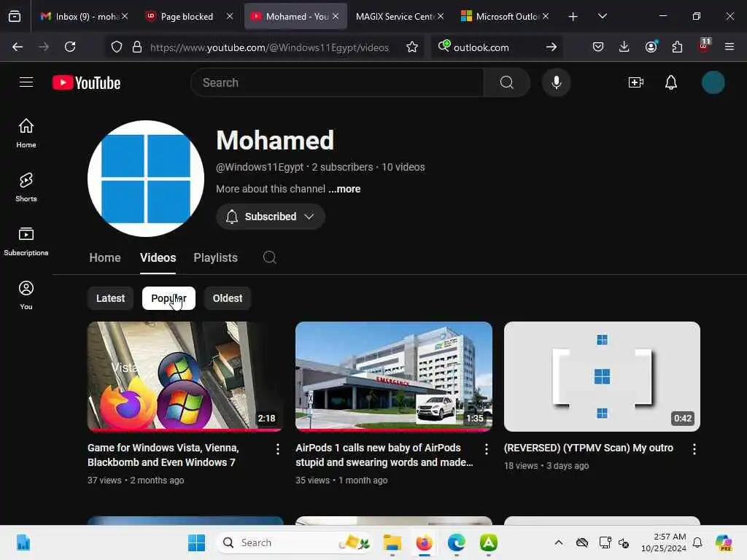Click the YouTube search input field
Viewport: 747px width, 560px height.
coord(337,82)
